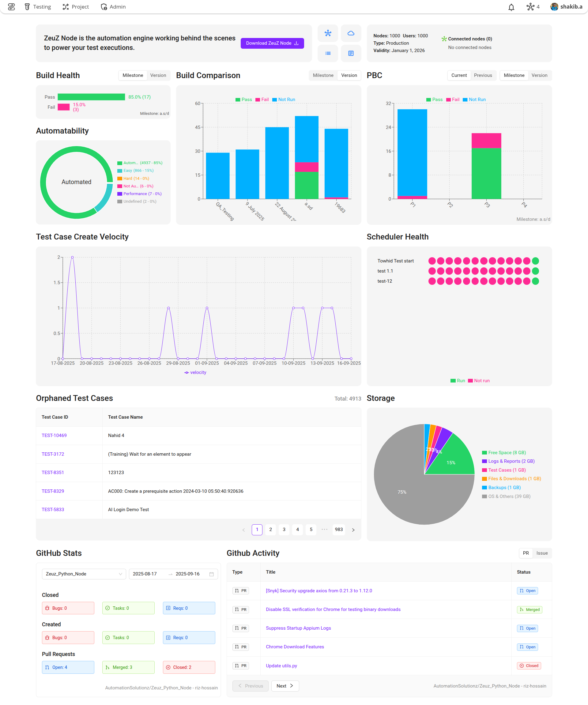Click the list view icon button

pos(328,53)
